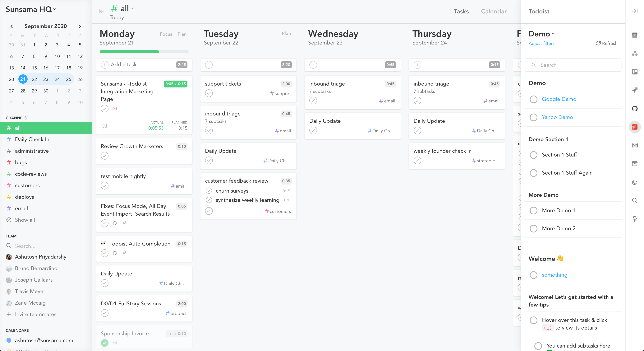
Task: Switch to the Tasks tab
Action: [461, 11]
